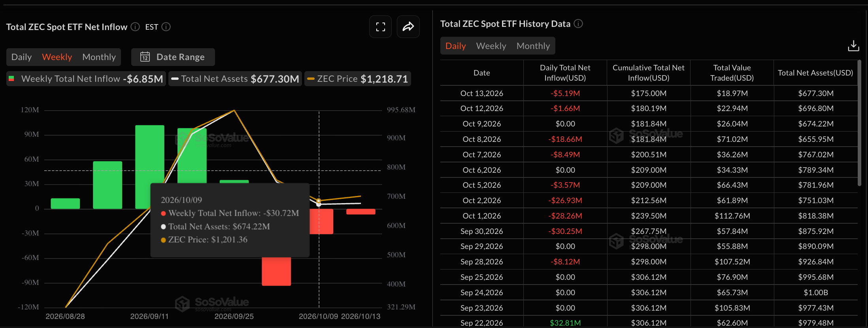Click the large red outflow bar near -90M
This screenshot has height=328, width=868.
tap(276, 271)
